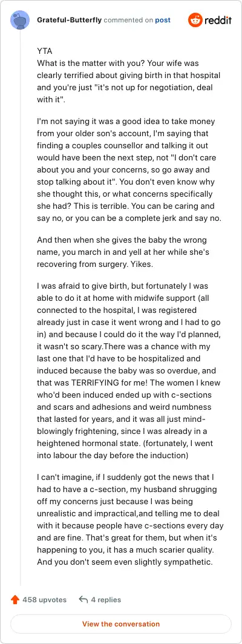Viewport: 242px width, 644px height.
Task: Open the Grateful-Butterfly user profile link
Action: click(70, 20)
